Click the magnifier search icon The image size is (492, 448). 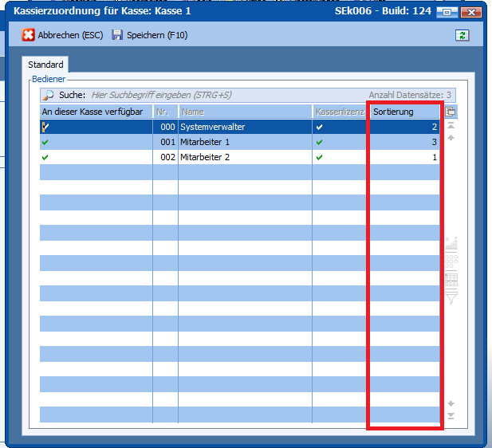click(49, 95)
